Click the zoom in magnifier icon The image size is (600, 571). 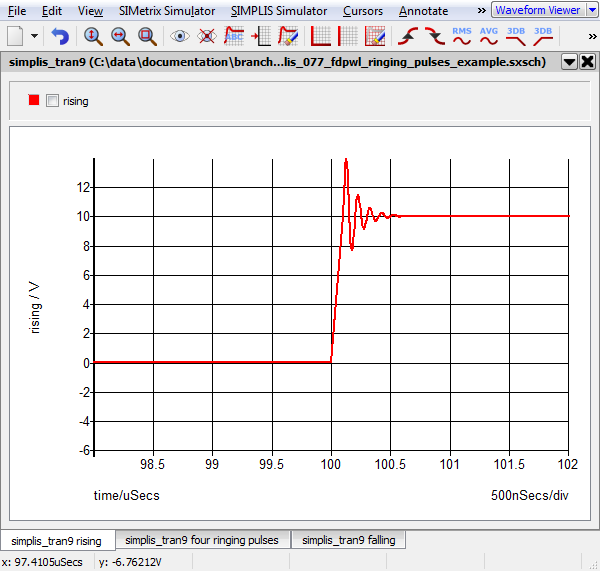(93, 36)
